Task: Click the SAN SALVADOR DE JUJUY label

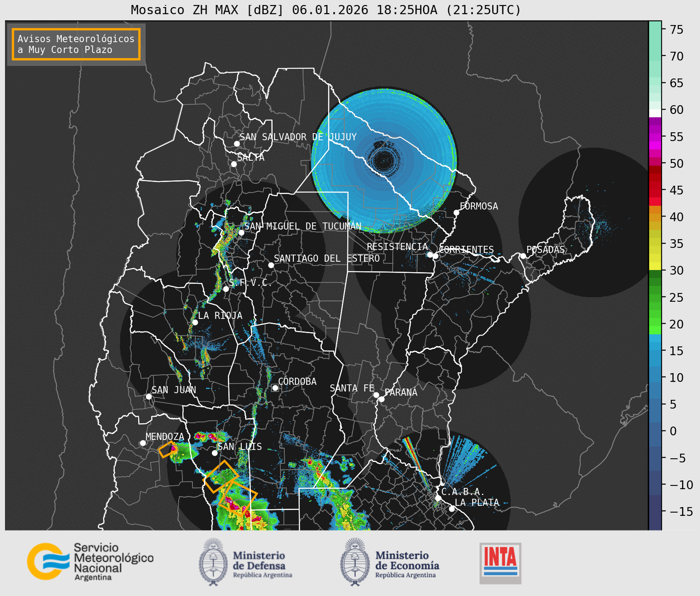Action: pyautogui.click(x=298, y=137)
